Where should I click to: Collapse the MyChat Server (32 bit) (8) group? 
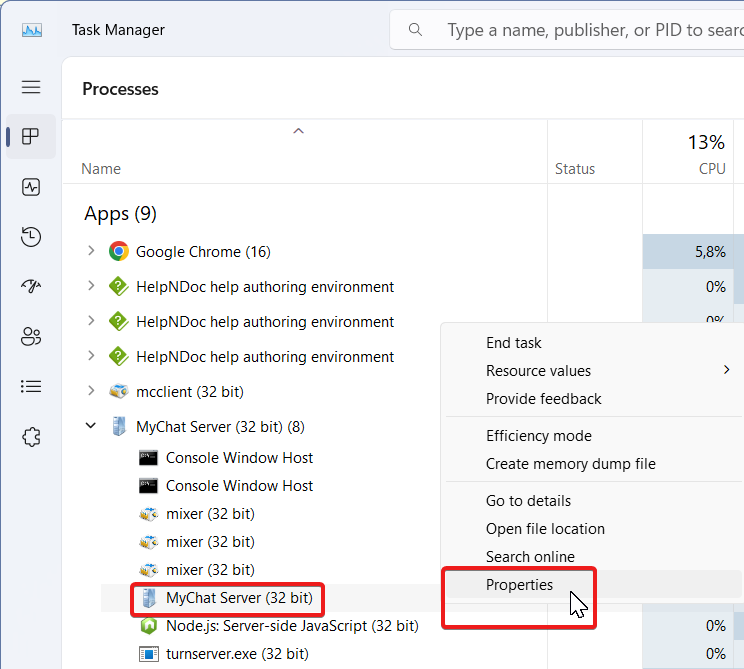pos(91,426)
